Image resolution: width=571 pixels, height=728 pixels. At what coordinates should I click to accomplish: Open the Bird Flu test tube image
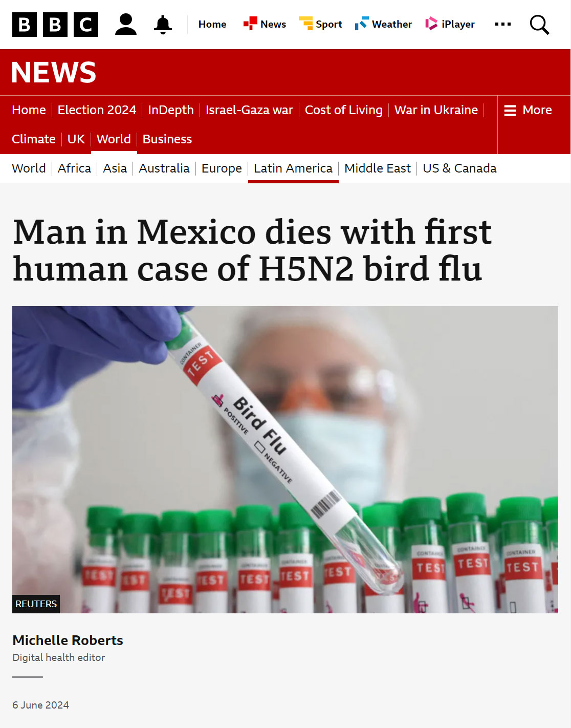285,459
